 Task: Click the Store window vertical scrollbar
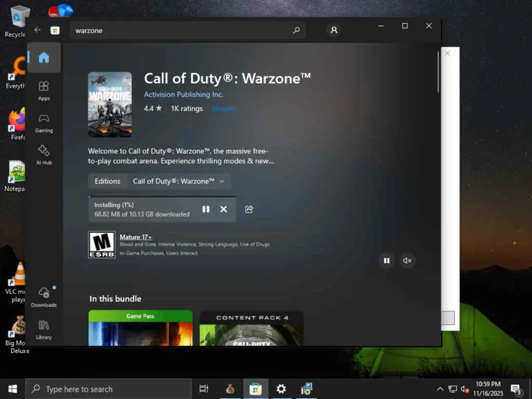(x=438, y=72)
